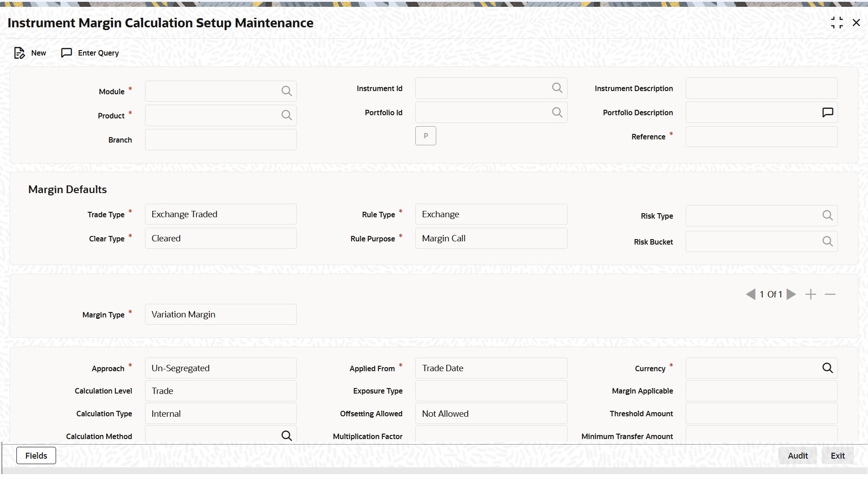The height and width of the screenshot is (491, 868).
Task: Click the Enter Query toolbar label
Action: 98,53
